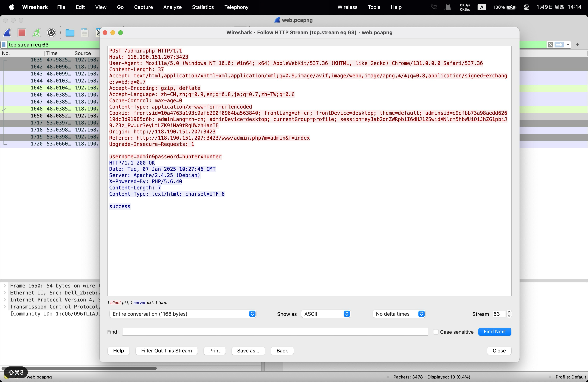Click the cat icon in menu bar
The width and height of the screenshot is (588, 382).
[x=448, y=7]
